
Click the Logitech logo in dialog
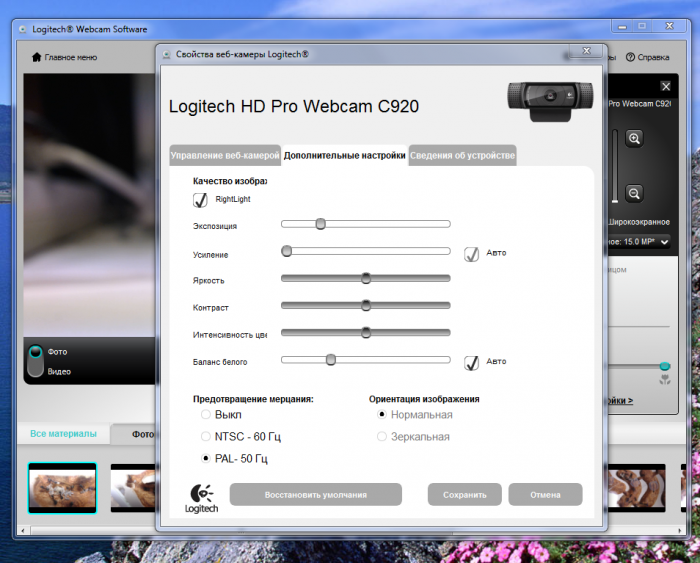[200, 497]
